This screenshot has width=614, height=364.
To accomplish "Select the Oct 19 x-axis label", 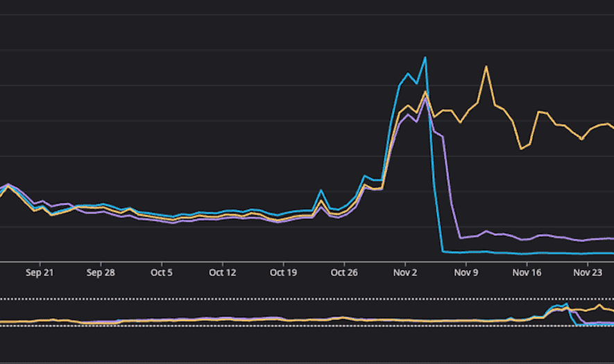I will [283, 273].
